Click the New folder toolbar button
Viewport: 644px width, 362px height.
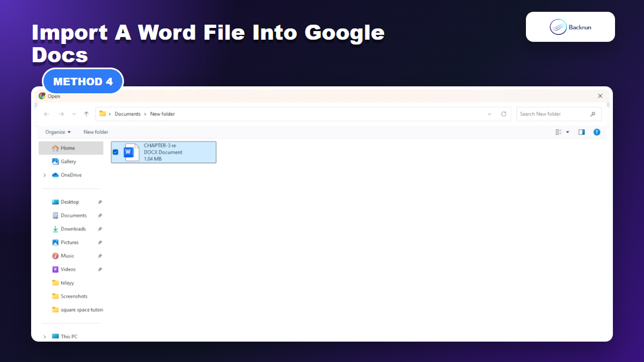96,132
